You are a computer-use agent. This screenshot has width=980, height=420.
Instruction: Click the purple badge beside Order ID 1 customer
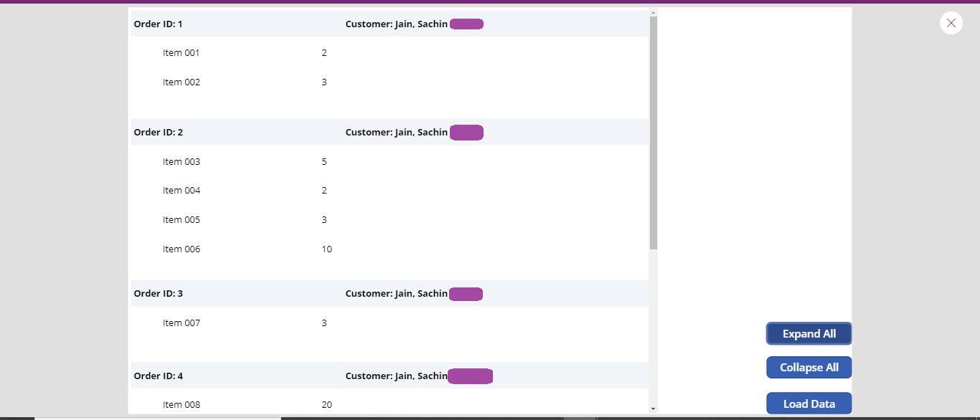pos(466,23)
